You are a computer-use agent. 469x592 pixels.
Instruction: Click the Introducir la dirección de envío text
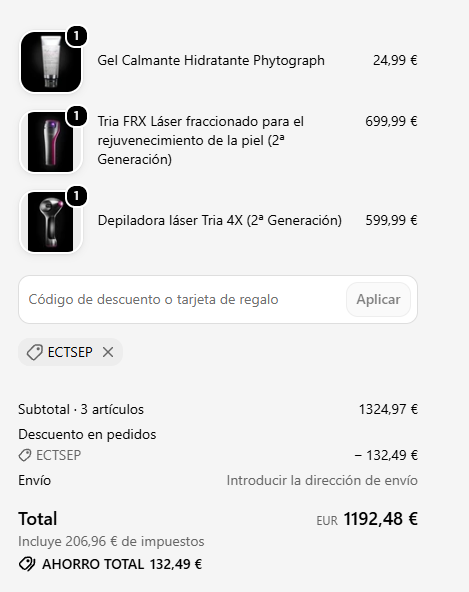[322, 480]
